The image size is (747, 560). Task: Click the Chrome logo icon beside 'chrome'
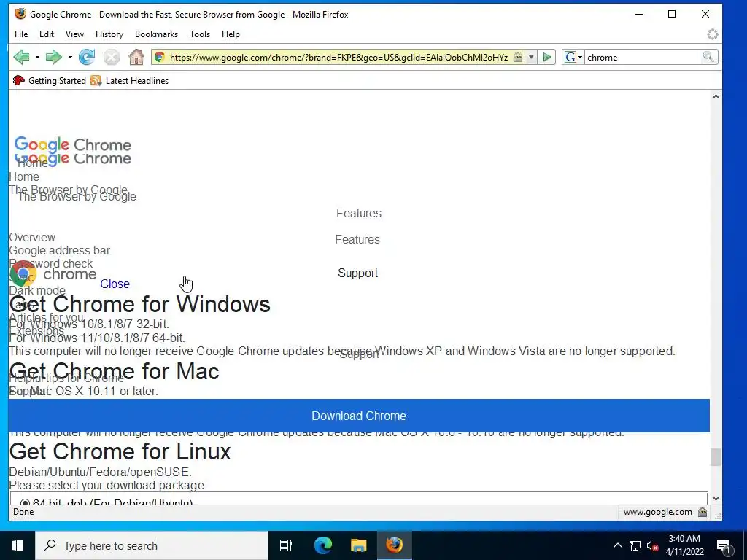[23, 274]
